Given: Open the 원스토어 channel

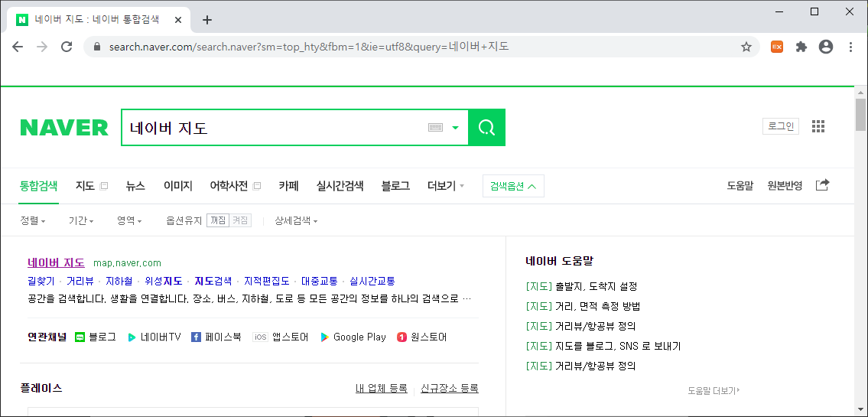Looking at the screenshot, I should (422, 337).
